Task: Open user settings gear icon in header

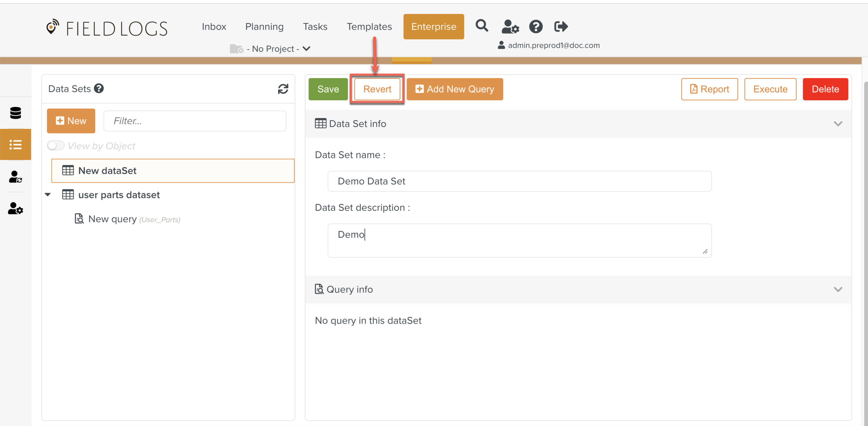Action: pyautogui.click(x=510, y=27)
